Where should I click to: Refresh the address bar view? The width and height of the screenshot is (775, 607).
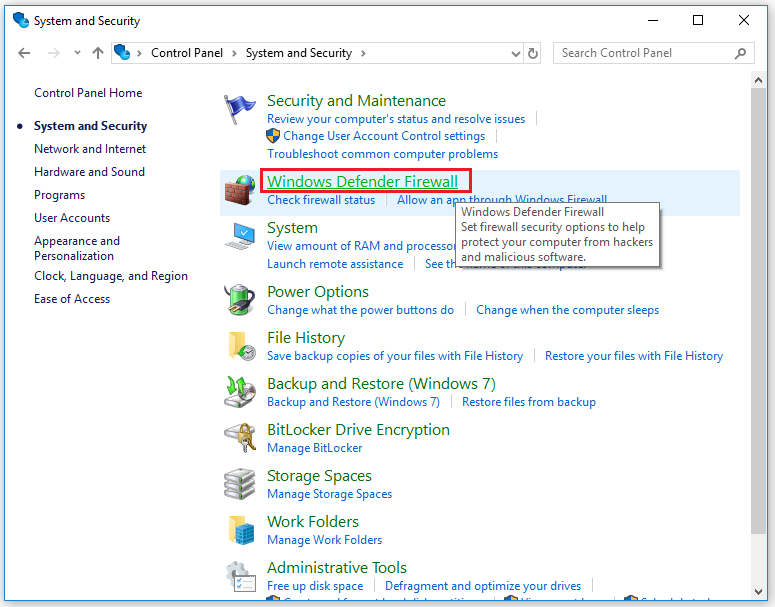pos(532,53)
